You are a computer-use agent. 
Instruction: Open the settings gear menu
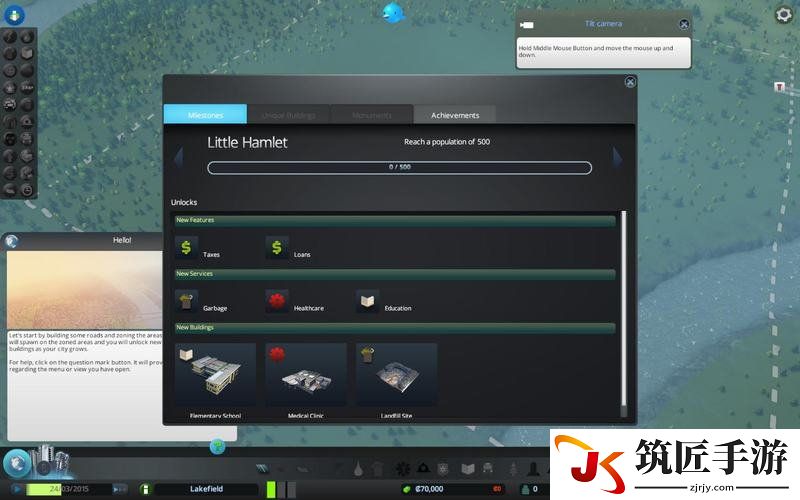784,15
